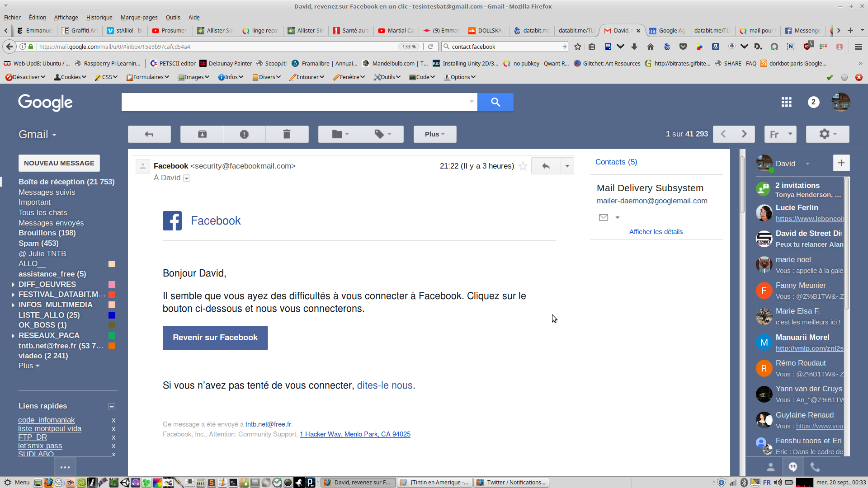Collapse the Liens rapides section
Image resolution: width=868 pixels, height=488 pixels.
click(112, 407)
